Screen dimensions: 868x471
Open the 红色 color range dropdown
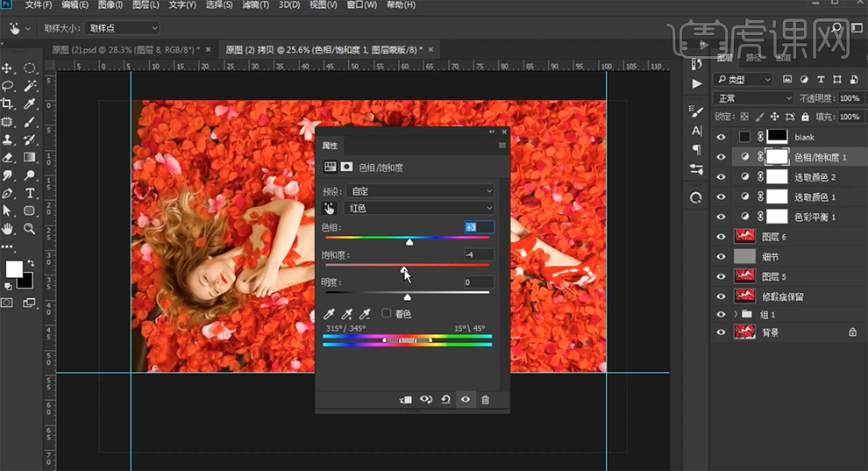click(419, 208)
